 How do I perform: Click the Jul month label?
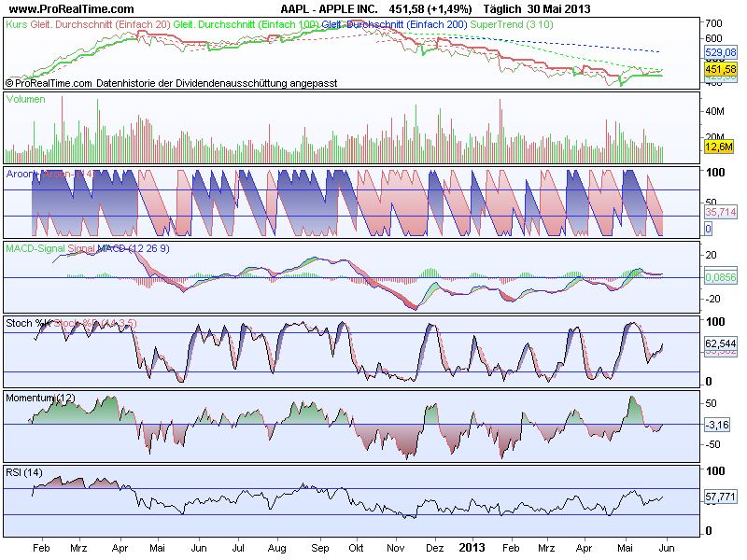coord(238,548)
